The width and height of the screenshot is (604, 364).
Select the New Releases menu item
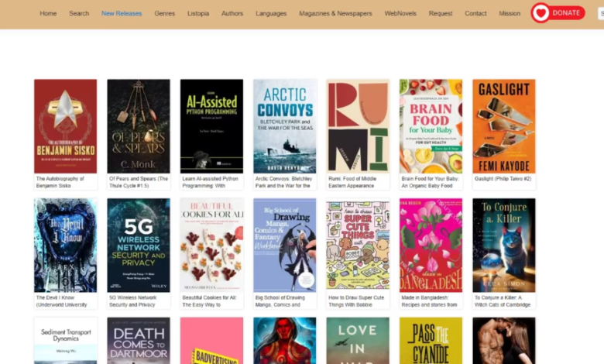coord(122,13)
